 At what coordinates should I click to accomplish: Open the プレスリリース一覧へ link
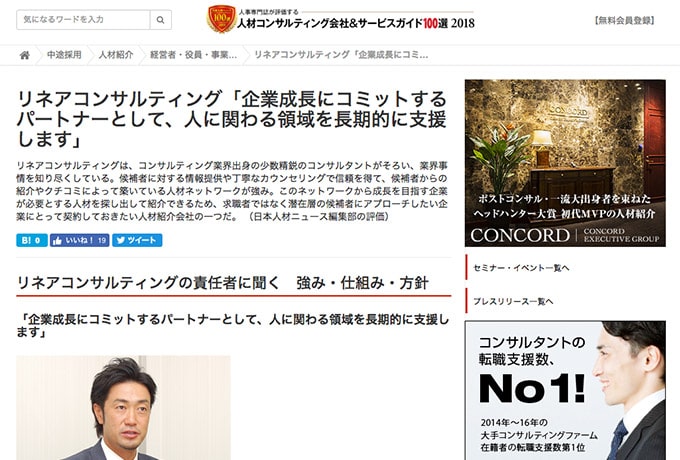click(513, 301)
